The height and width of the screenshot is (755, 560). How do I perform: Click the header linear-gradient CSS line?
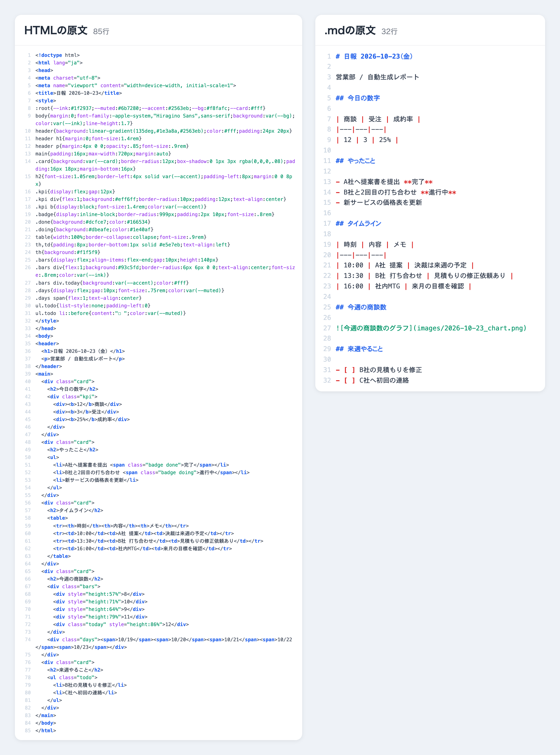[164, 131]
